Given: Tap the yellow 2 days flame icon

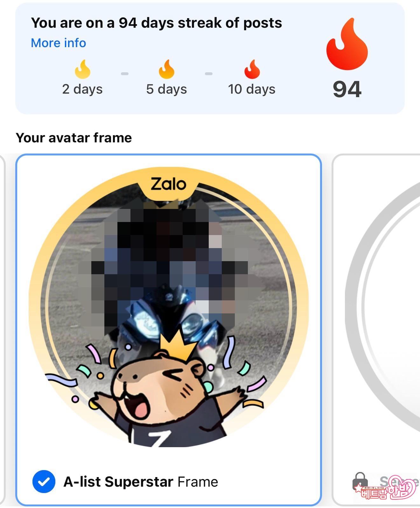Looking at the screenshot, I should 82,69.
